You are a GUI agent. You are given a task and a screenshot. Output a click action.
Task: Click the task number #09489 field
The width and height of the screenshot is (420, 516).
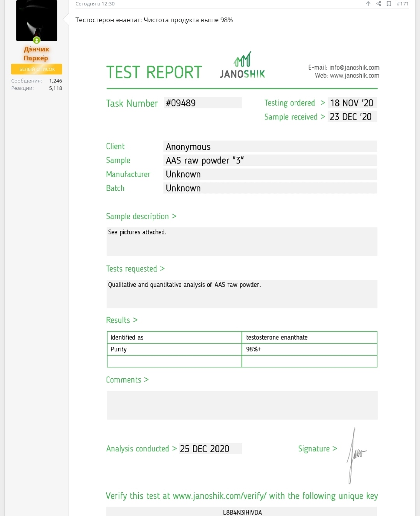tap(203, 103)
